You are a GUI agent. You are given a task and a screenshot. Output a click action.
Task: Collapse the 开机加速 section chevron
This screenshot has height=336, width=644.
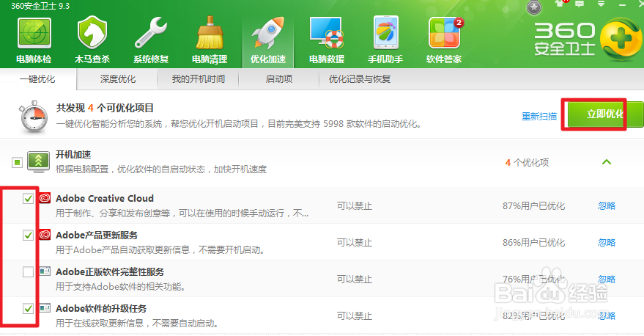tap(607, 162)
